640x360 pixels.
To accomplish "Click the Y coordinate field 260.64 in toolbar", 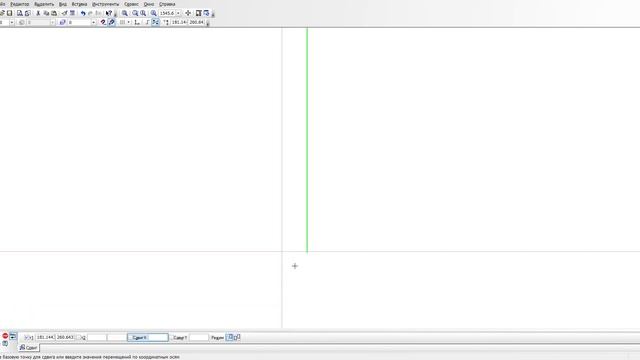I will (196, 22).
